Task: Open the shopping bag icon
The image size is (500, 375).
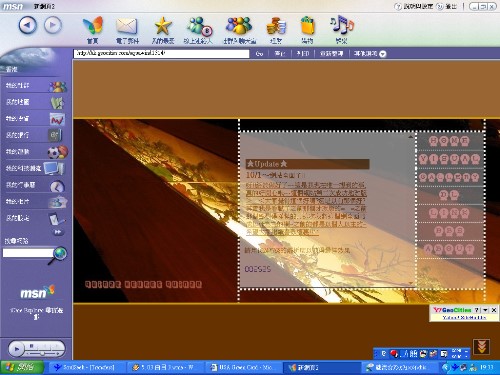Action: click(x=307, y=25)
